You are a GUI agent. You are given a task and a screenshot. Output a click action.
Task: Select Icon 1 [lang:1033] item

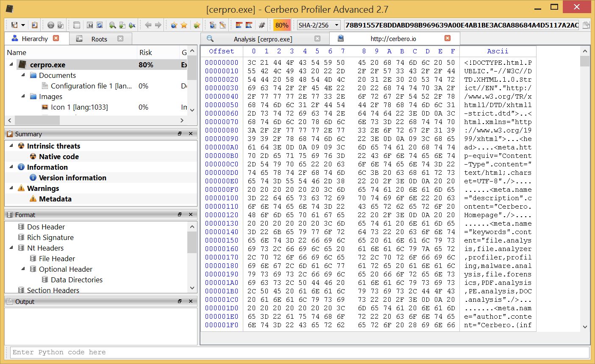click(x=79, y=107)
